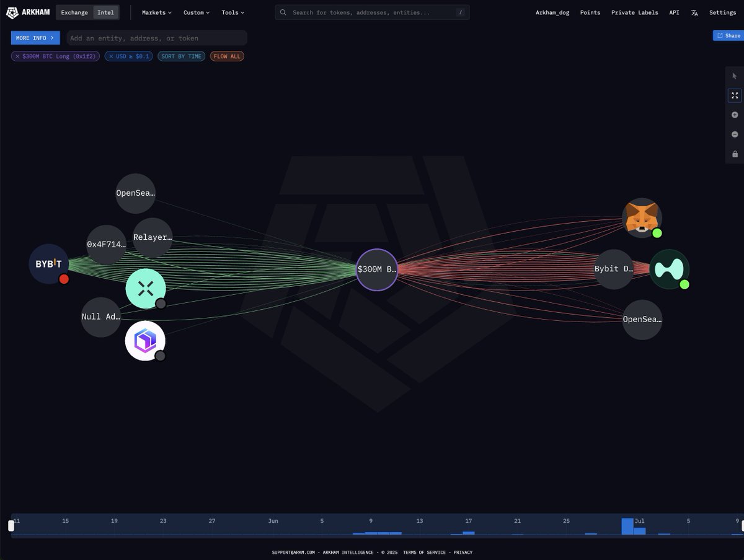Open the TERMS OF SERVICE link

coord(424,552)
